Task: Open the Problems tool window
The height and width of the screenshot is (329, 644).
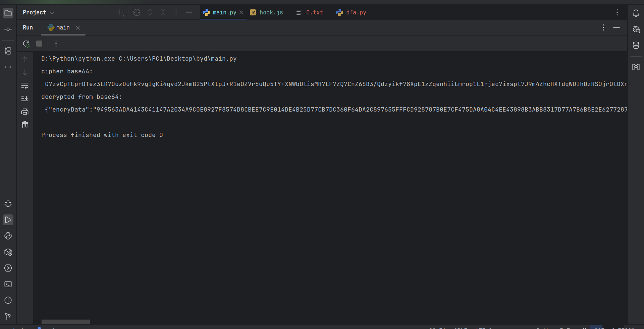Action: (8, 300)
